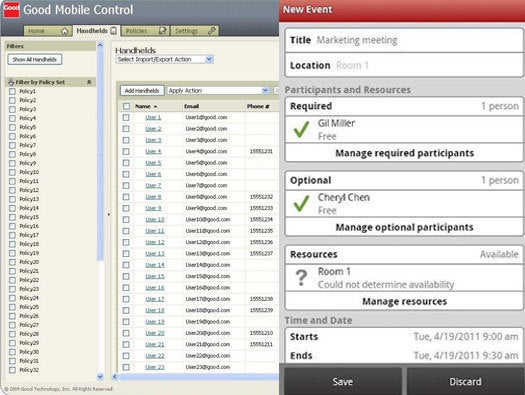Switch to the Handhelds tab

coord(96,31)
